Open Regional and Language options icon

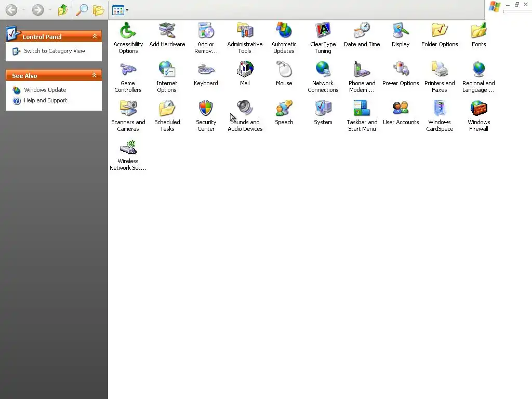pyautogui.click(x=478, y=70)
